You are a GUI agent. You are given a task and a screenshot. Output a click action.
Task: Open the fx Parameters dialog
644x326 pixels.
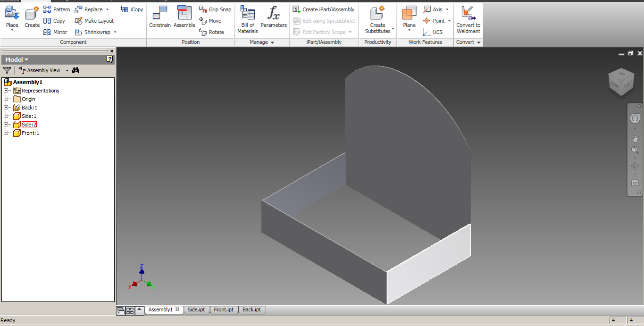tap(274, 17)
